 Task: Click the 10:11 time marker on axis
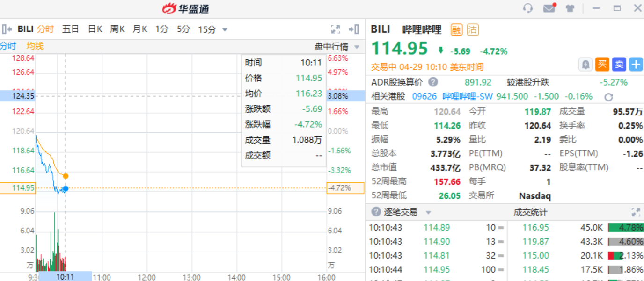[65, 276]
